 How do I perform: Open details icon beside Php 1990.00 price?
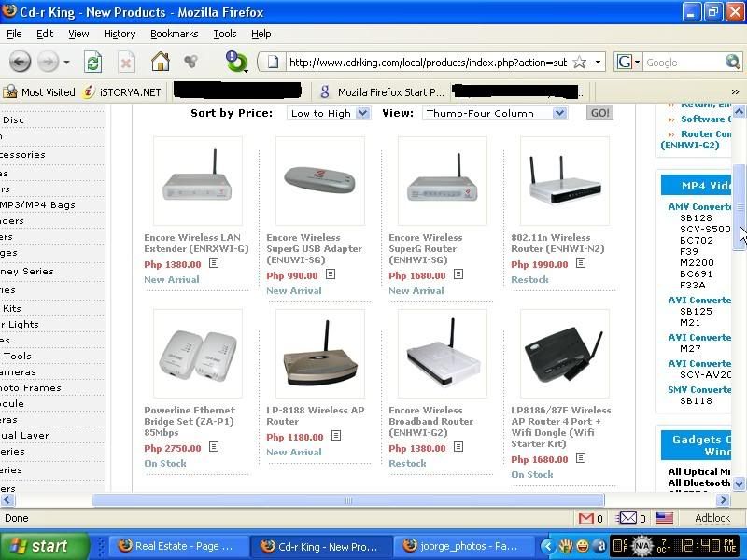click(581, 263)
